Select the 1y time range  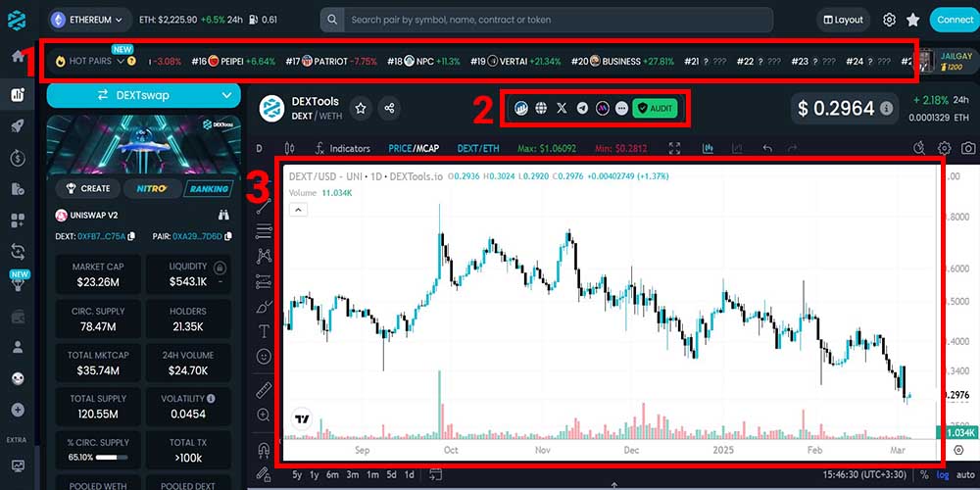click(x=315, y=473)
